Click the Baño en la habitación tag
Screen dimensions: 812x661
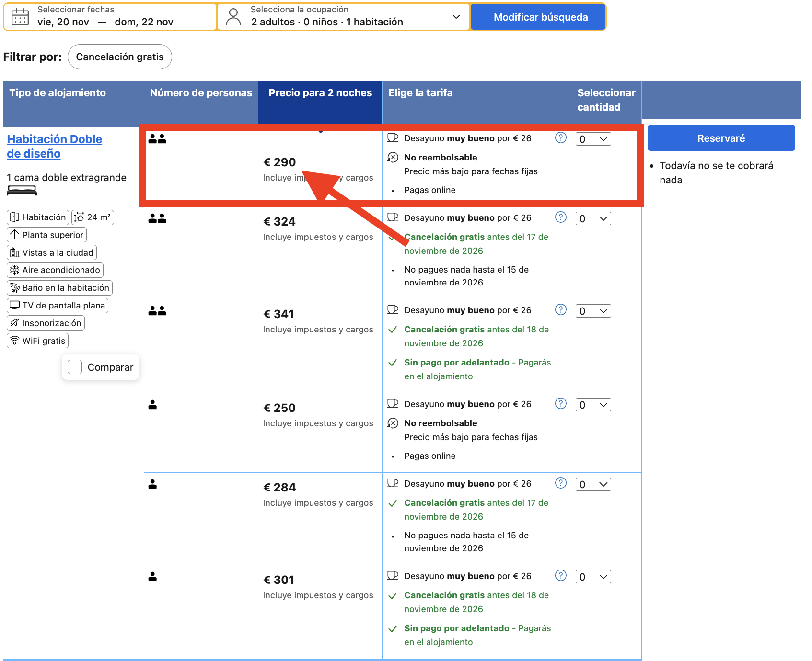click(x=60, y=287)
